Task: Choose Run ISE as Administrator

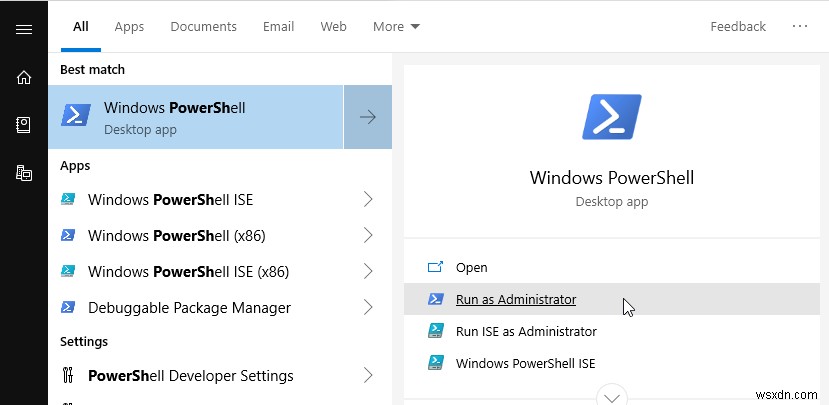Action: [612, 332]
